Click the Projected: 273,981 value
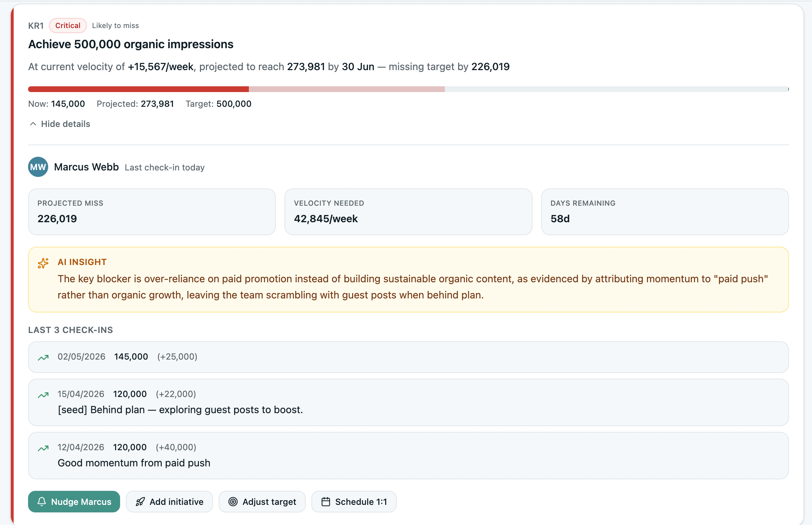The height and width of the screenshot is (525, 812). coord(135,104)
